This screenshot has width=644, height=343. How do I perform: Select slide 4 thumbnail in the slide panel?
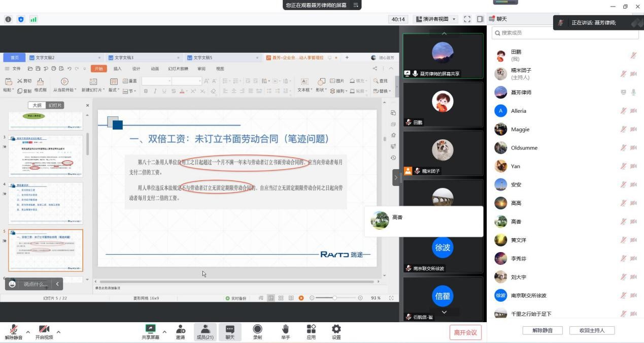46,203
